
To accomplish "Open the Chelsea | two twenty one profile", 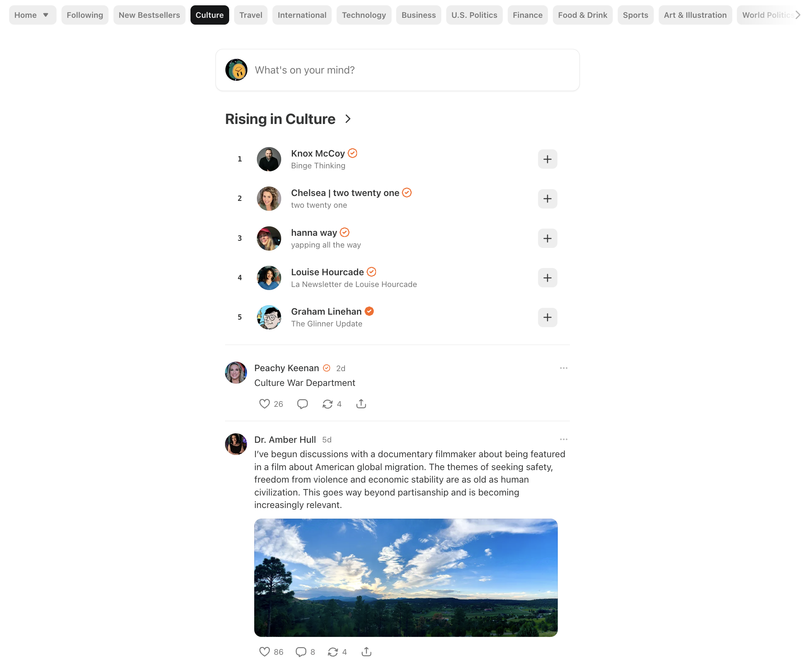I will click(345, 193).
